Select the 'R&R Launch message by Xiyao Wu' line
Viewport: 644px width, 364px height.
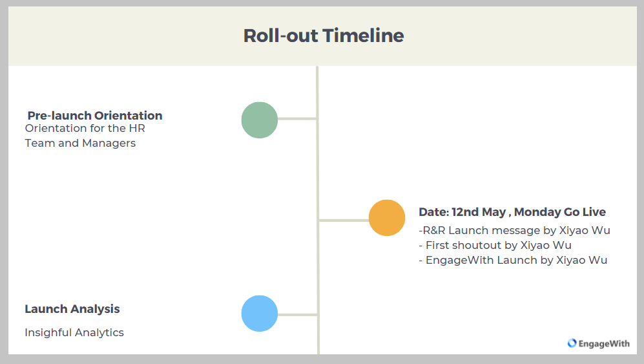tap(515, 230)
